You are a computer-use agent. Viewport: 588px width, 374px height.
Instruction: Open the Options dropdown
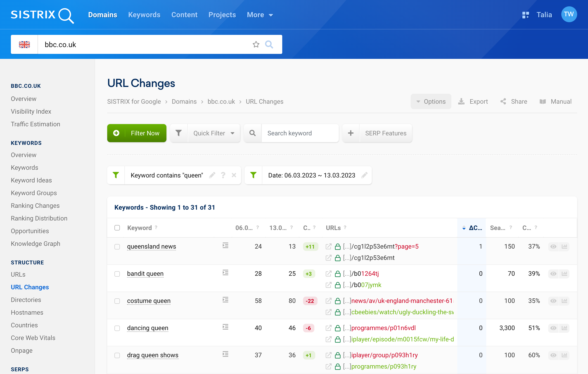point(431,101)
